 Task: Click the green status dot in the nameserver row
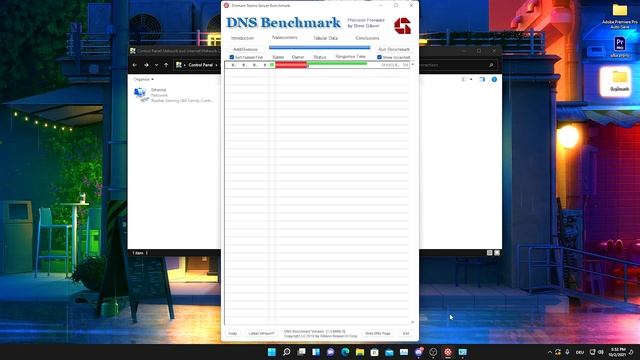point(272,65)
